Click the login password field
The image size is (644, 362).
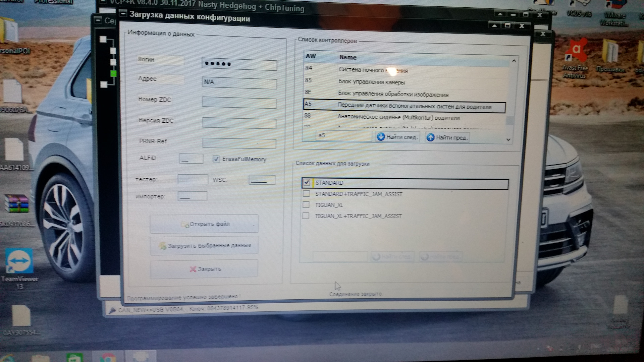click(239, 64)
